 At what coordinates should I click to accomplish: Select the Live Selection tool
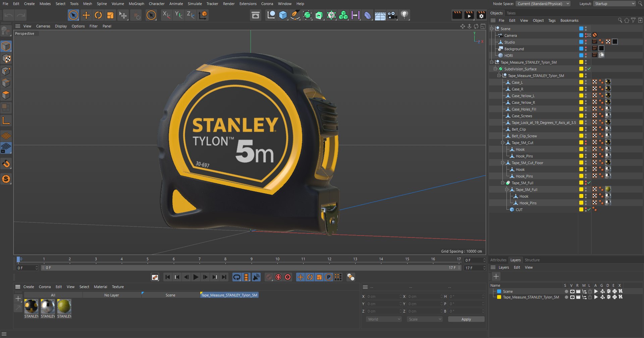(73, 15)
